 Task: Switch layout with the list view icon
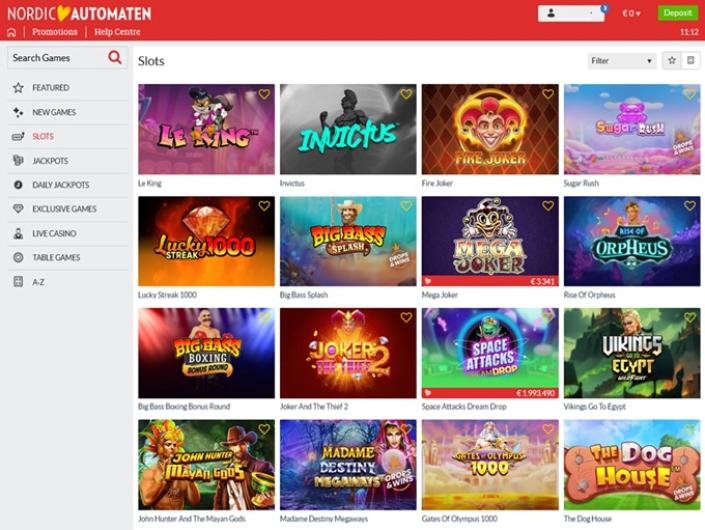[x=691, y=60]
